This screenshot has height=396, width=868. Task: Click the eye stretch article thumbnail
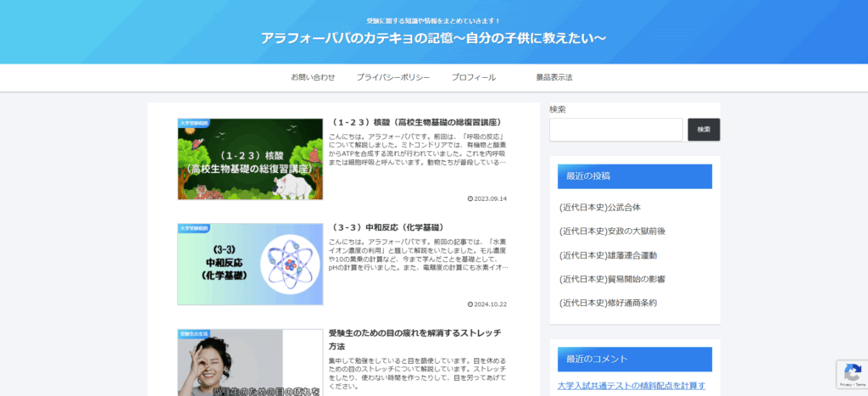[x=250, y=365]
